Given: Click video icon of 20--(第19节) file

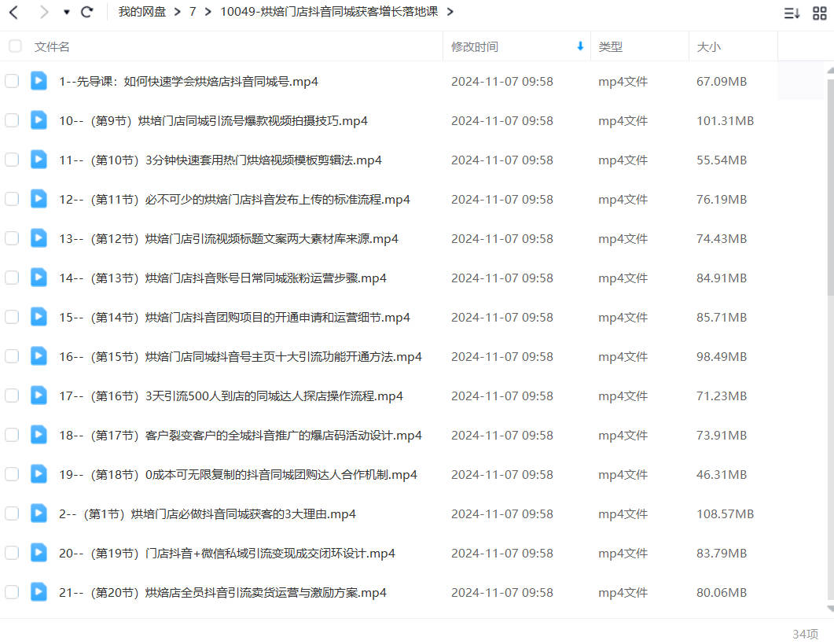Looking at the screenshot, I should 39,553.
